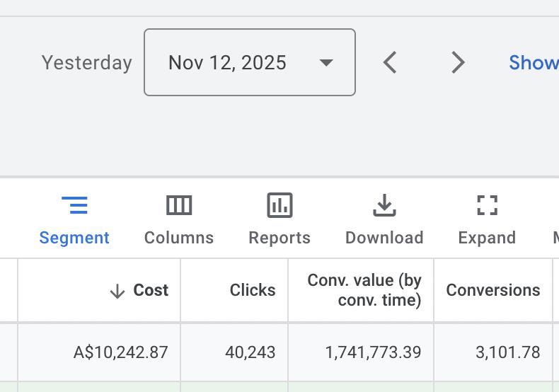Select the 3,101.78 conversions cell
Viewport: 559px width, 392px height.
493,352
